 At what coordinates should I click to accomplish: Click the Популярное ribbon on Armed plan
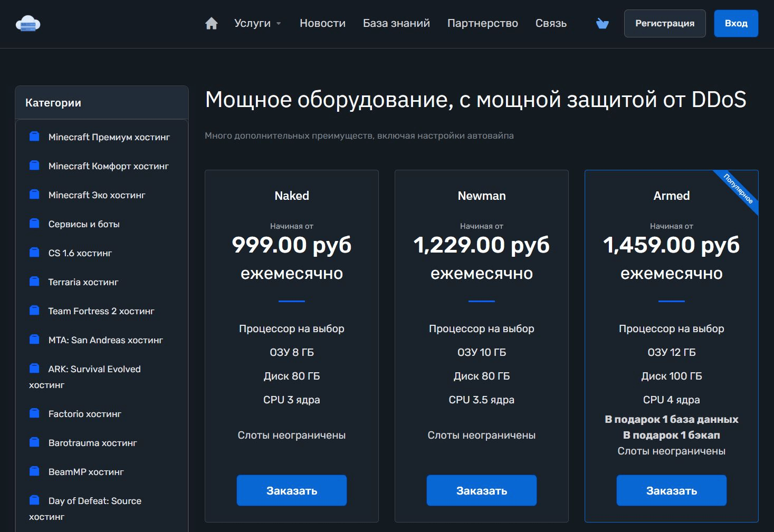[x=738, y=189]
